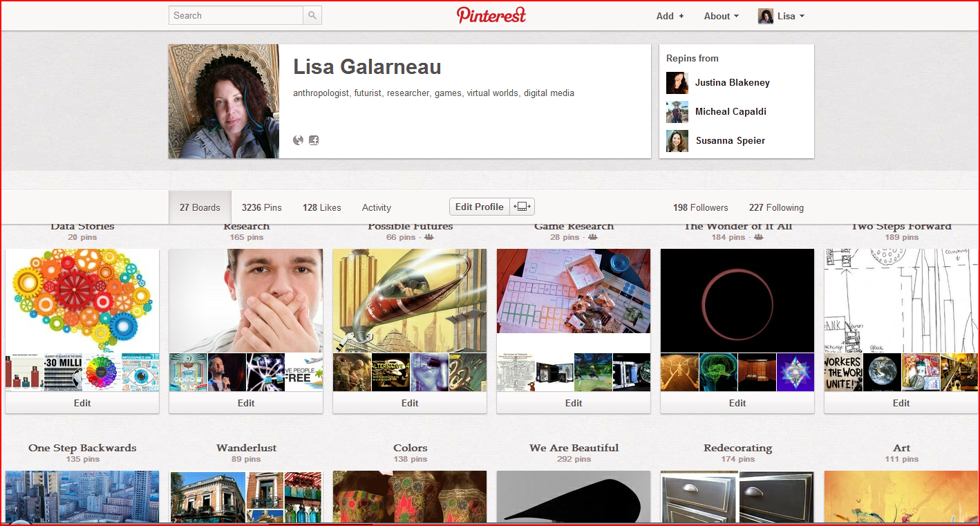Open Justina Blakeney's profile link
This screenshot has height=526, width=980.
(x=733, y=83)
